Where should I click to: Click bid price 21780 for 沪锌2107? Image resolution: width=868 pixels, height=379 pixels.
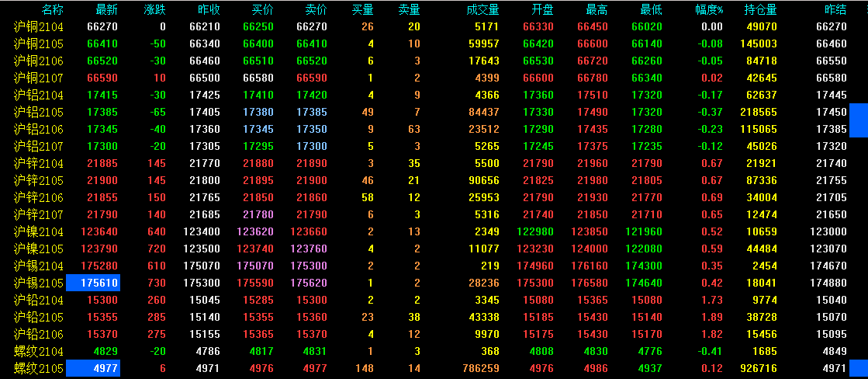point(258,215)
